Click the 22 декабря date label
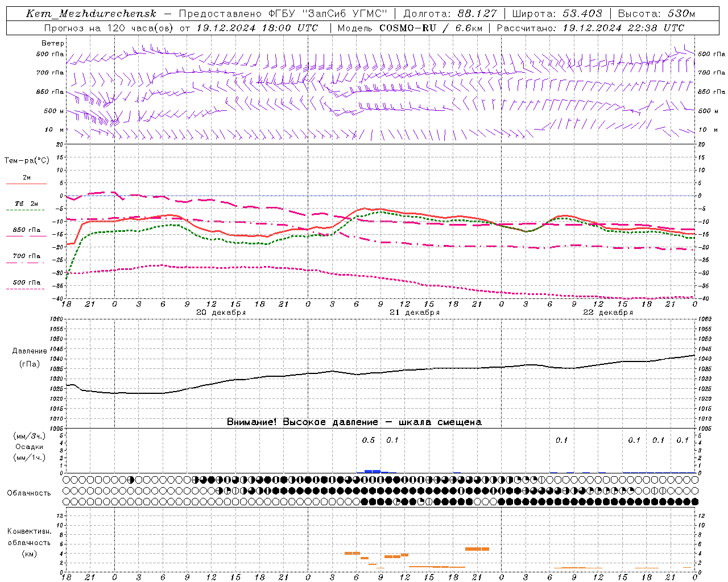Viewport: 728px width, 582px height. 607,313
